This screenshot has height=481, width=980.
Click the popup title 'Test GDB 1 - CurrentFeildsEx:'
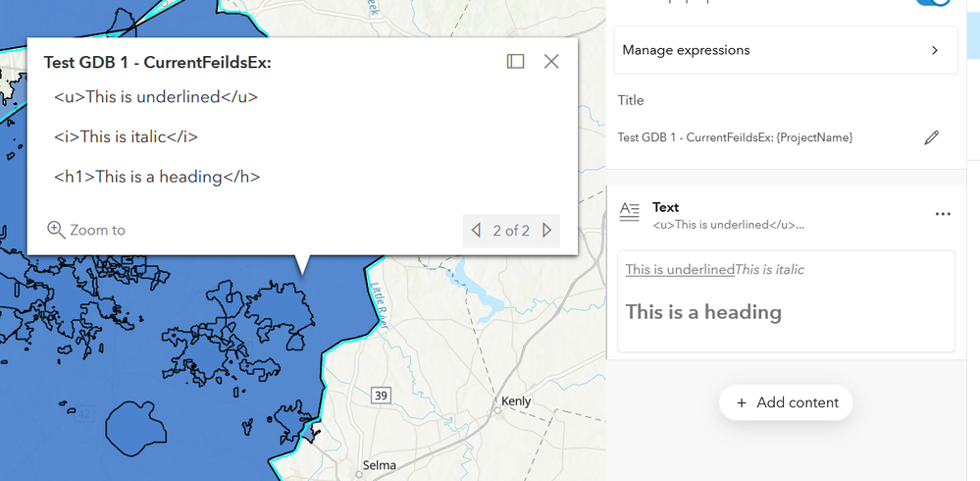158,62
